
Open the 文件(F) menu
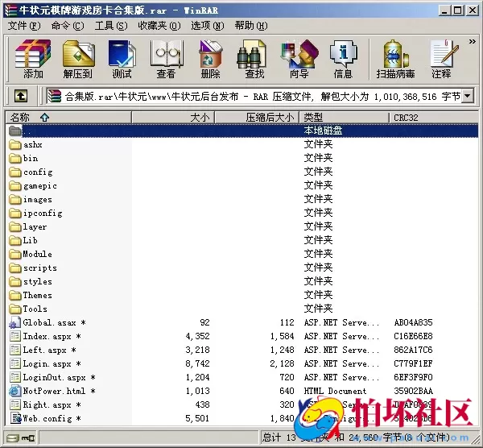tap(24, 26)
